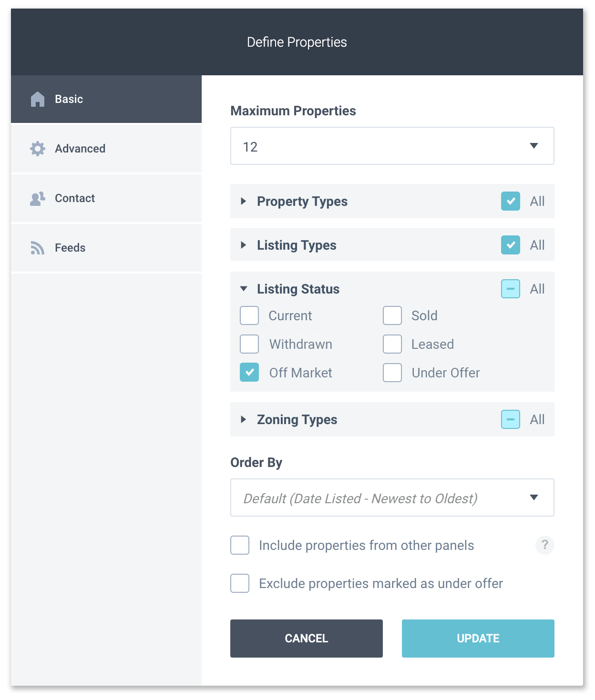This screenshot has width=595, height=700.
Task: Collapse the Listing Status section
Action: click(244, 289)
